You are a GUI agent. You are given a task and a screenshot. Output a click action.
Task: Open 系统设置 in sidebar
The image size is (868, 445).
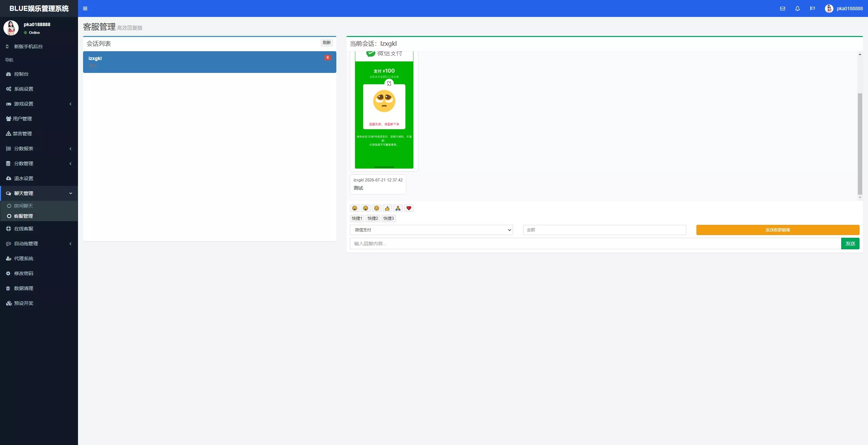point(39,89)
